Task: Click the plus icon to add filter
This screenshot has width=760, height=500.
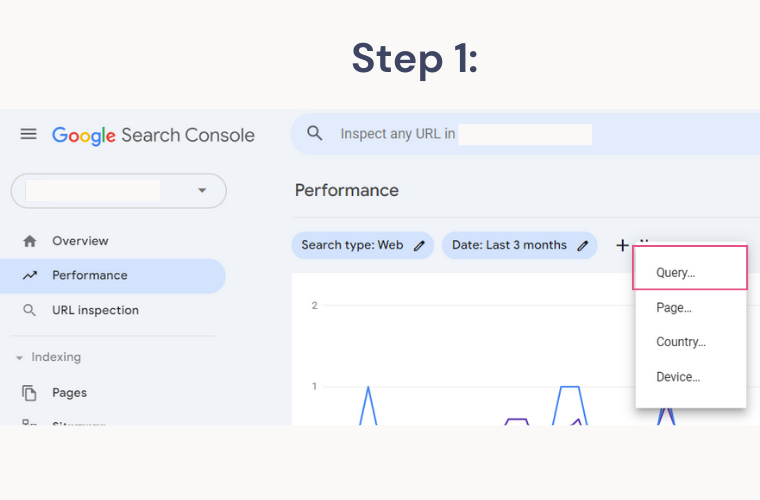Action: pos(622,245)
